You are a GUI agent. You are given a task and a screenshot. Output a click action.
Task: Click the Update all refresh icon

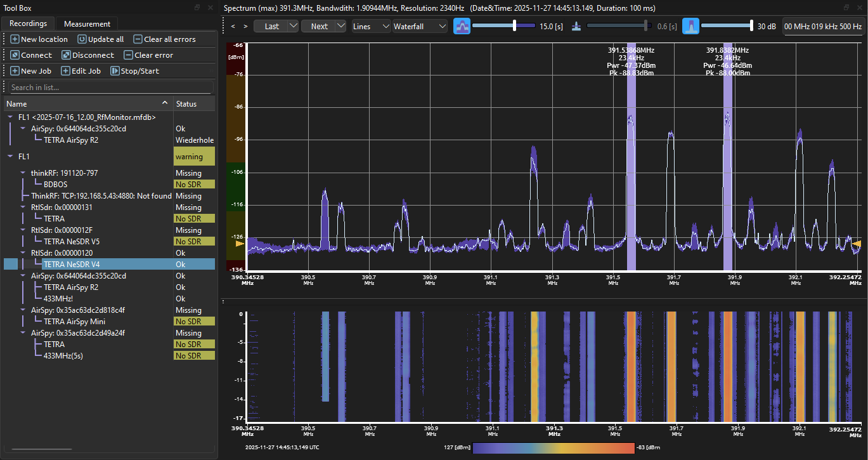(82, 39)
